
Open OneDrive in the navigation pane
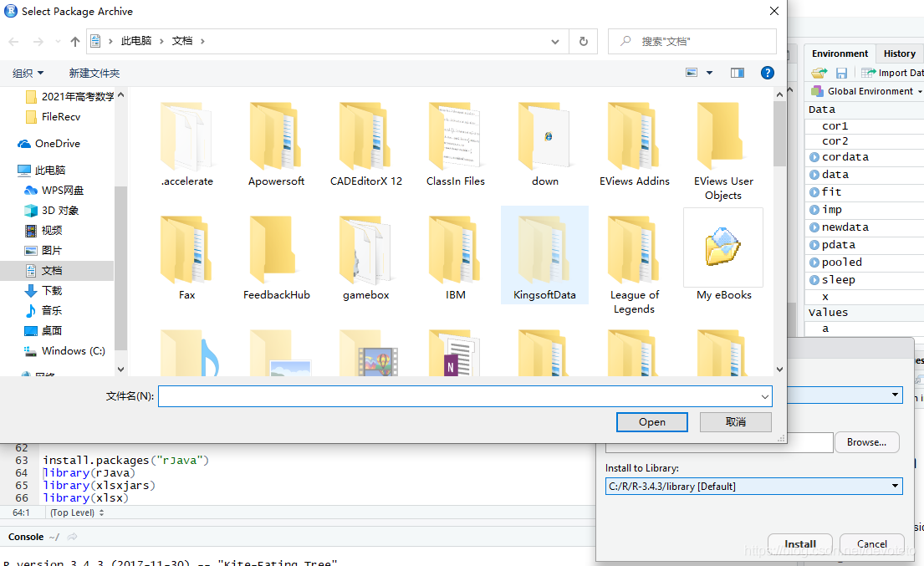(x=49, y=143)
